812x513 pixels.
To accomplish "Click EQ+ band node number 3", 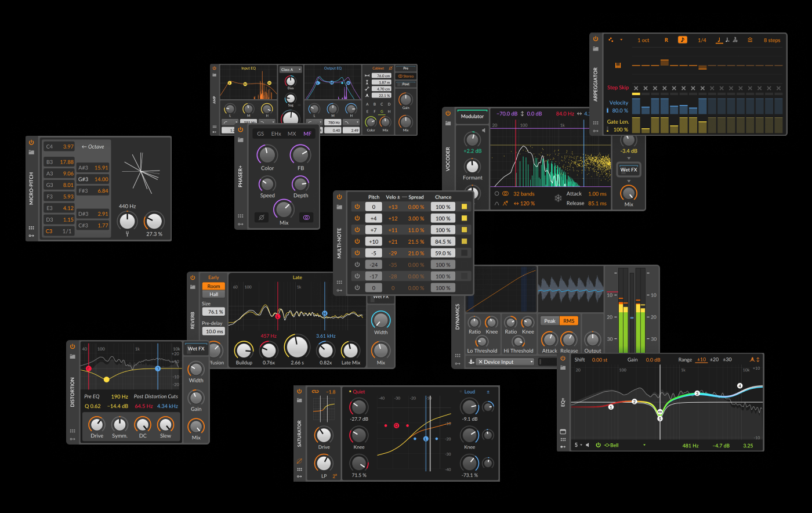I will pos(697,393).
